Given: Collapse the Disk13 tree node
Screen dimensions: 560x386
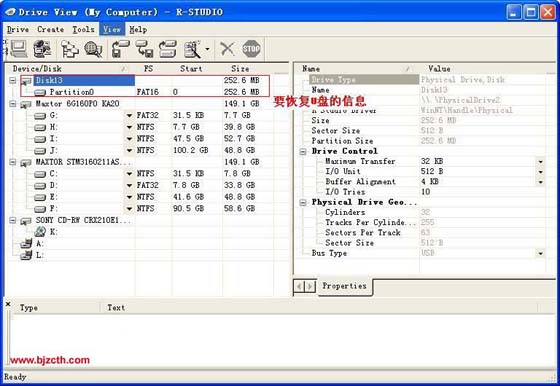Looking at the screenshot, I should pyautogui.click(x=12, y=80).
